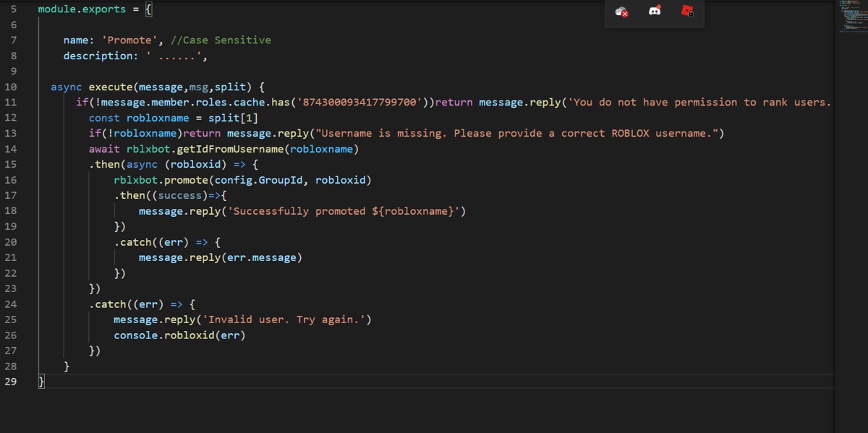Image resolution: width=868 pixels, height=433 pixels.
Task: Click the 'Invalid user. Try again.' string
Action: 284,320
